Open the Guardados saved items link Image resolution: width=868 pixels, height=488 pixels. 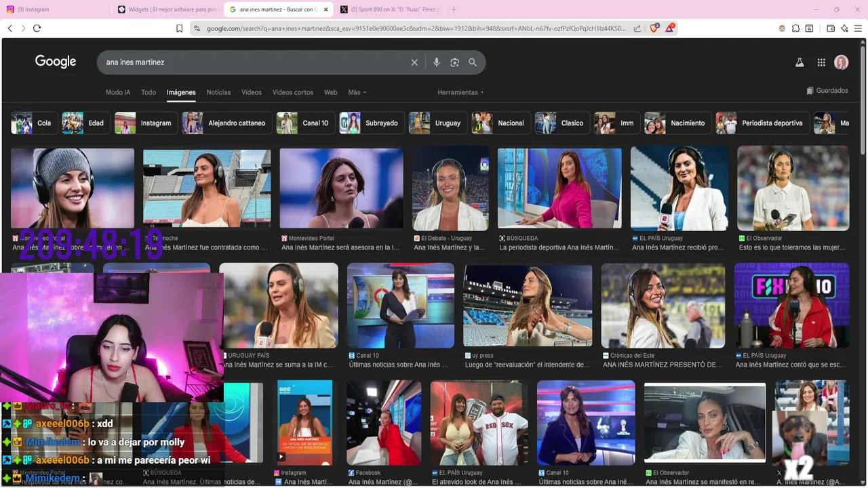coord(827,90)
